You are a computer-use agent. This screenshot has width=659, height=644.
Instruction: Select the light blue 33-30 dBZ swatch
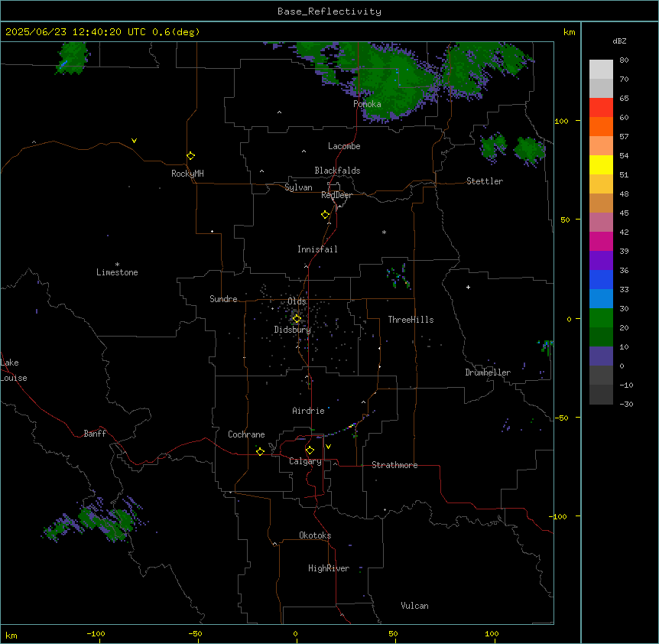click(x=601, y=299)
